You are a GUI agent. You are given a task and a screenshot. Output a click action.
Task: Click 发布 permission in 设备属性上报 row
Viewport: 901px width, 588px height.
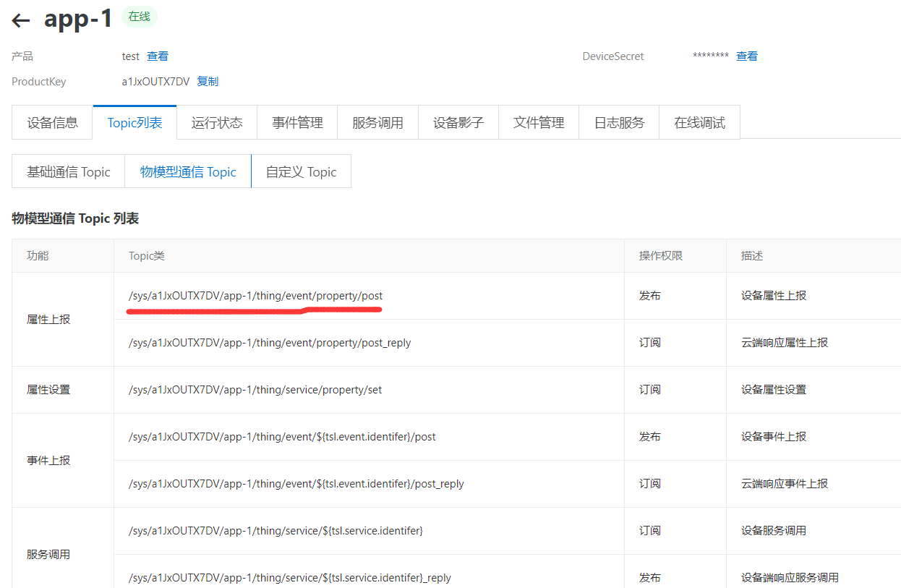tap(649, 295)
